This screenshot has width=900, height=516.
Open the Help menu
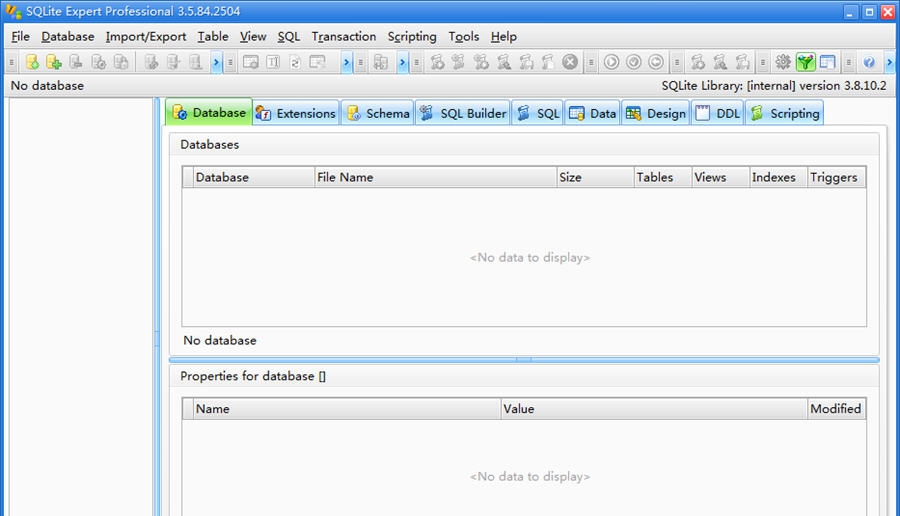click(x=503, y=37)
